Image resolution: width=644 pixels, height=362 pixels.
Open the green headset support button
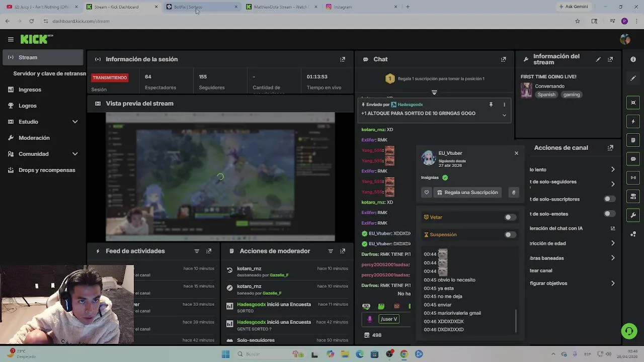629,331
